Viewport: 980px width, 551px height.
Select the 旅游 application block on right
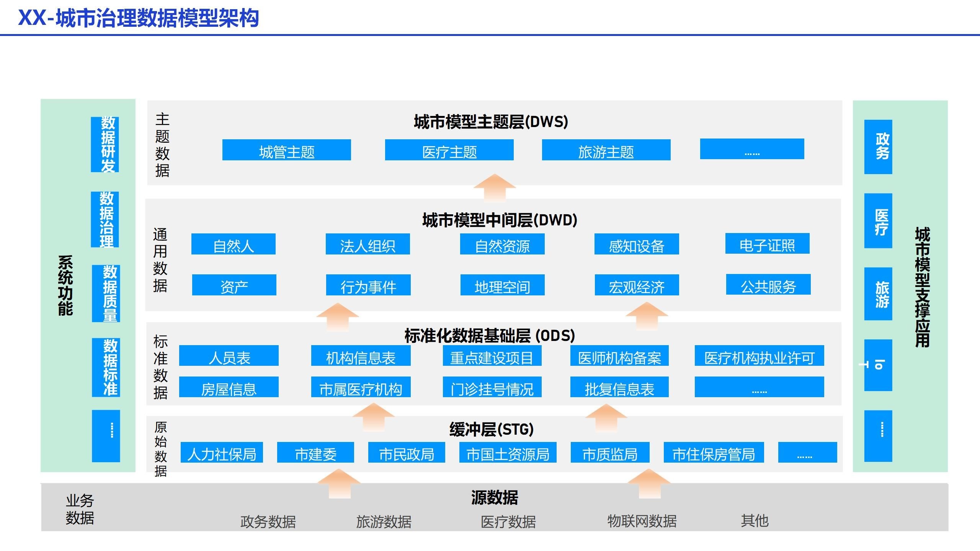(878, 294)
